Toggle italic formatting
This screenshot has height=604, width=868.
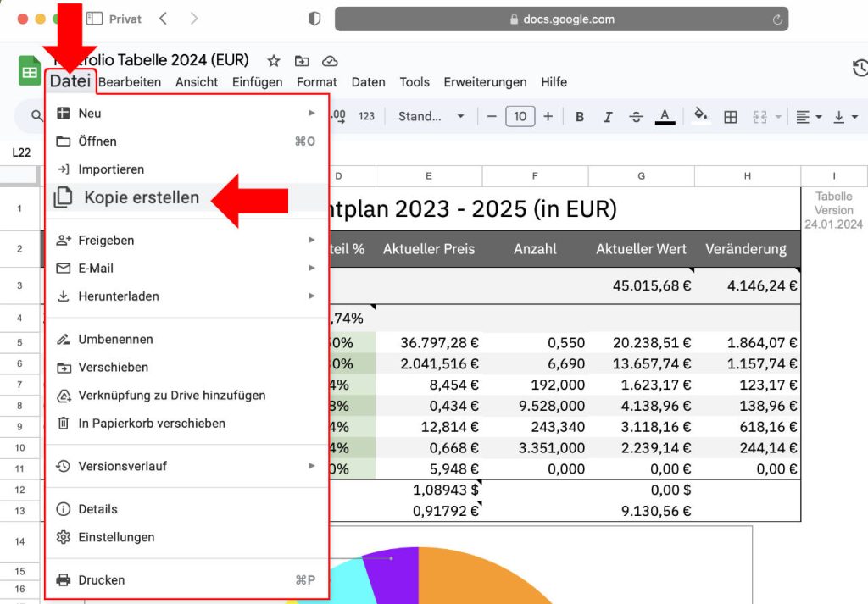click(608, 117)
